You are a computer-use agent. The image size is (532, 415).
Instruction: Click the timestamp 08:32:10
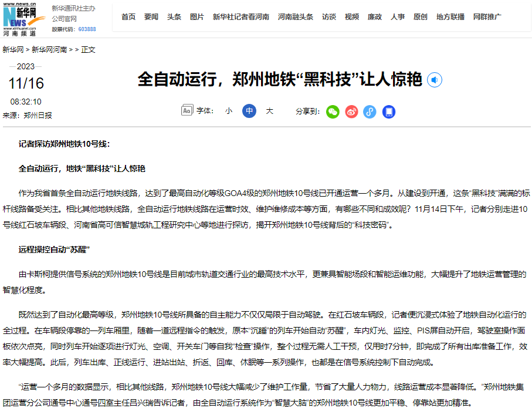(26, 102)
